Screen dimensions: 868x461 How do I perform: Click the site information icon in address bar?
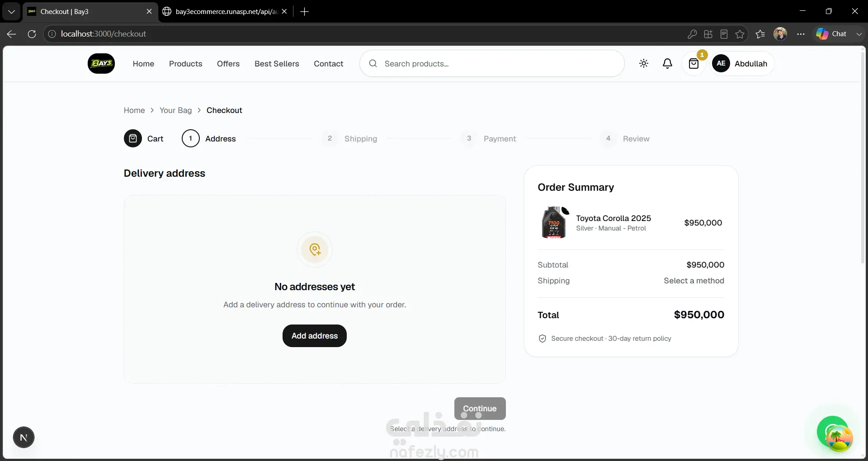click(52, 34)
